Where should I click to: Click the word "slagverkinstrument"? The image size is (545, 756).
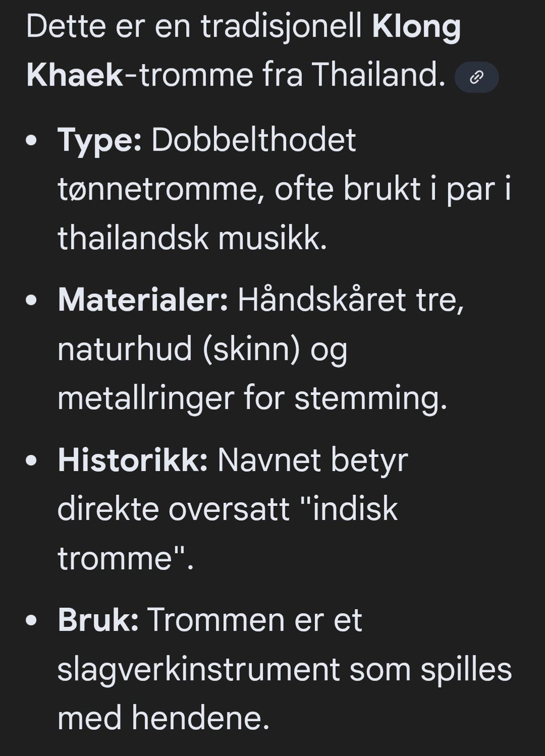point(198,670)
